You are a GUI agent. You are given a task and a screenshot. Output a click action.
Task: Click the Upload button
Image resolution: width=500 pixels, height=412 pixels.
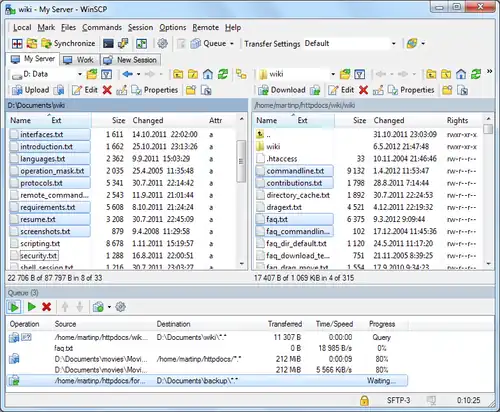tap(30, 90)
